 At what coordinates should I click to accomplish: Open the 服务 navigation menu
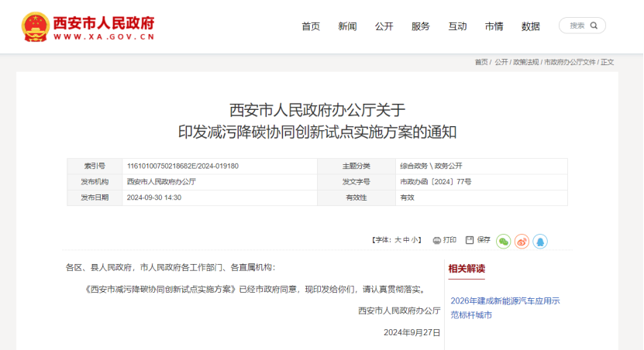click(x=421, y=26)
